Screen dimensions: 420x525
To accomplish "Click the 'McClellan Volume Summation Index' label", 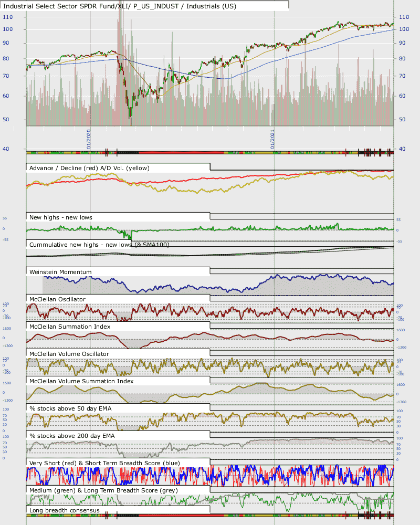I will (x=81, y=381).
